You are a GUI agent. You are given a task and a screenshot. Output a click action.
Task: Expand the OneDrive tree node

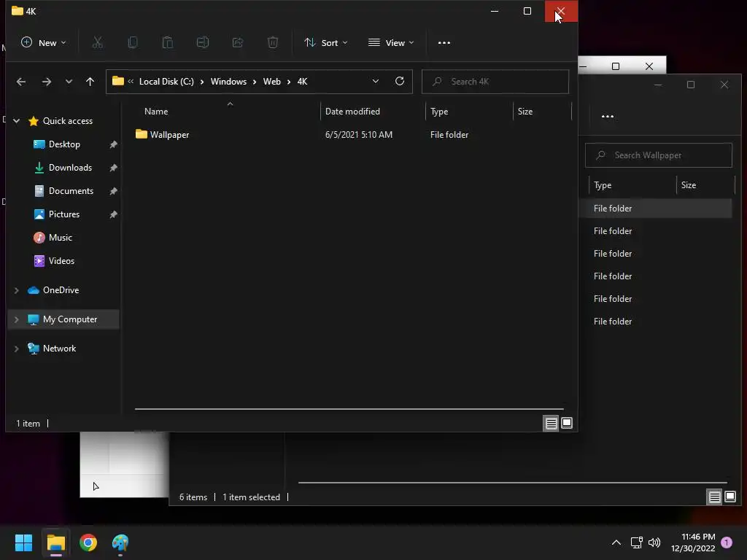(x=16, y=290)
